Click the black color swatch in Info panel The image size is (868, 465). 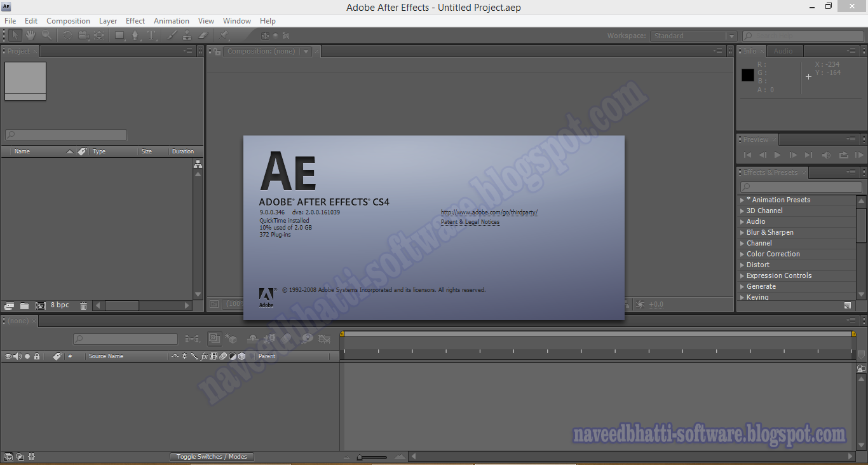(748, 74)
